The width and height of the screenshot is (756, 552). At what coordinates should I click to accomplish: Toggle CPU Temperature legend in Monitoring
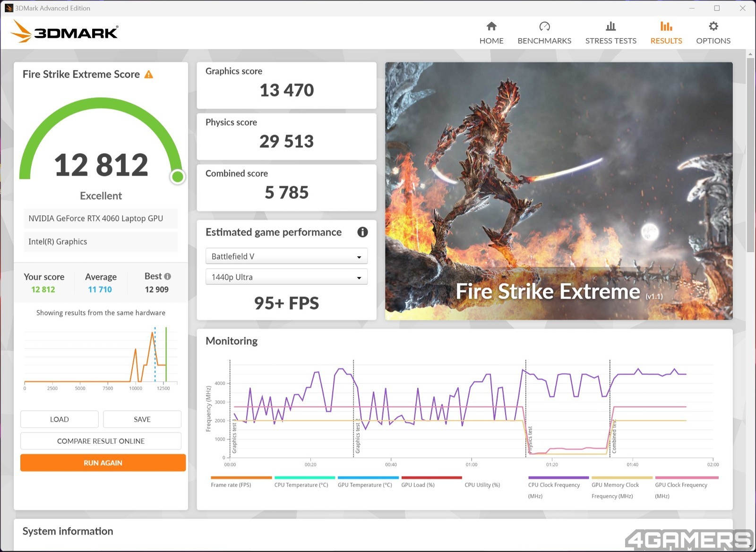(301, 485)
